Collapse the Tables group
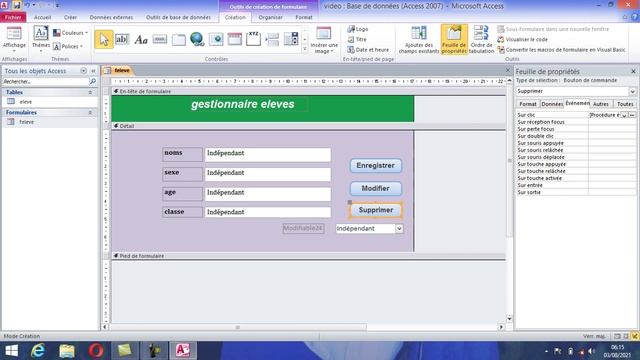Viewport: 640px width, 360px height. [x=90, y=93]
